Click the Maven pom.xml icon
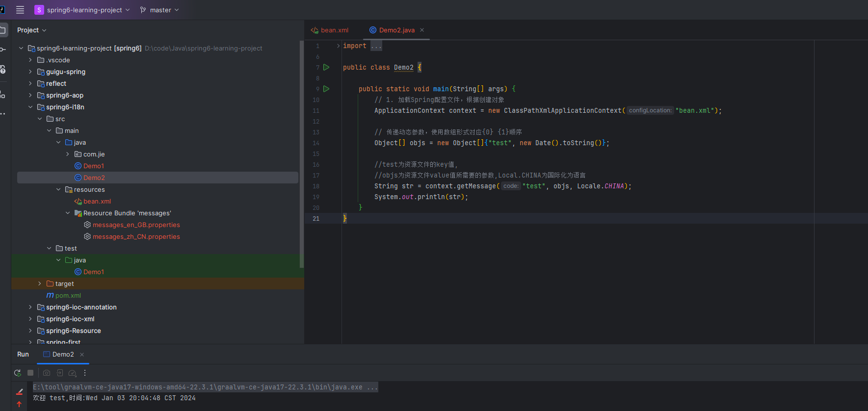This screenshot has width=868, height=411. pyautogui.click(x=50, y=295)
